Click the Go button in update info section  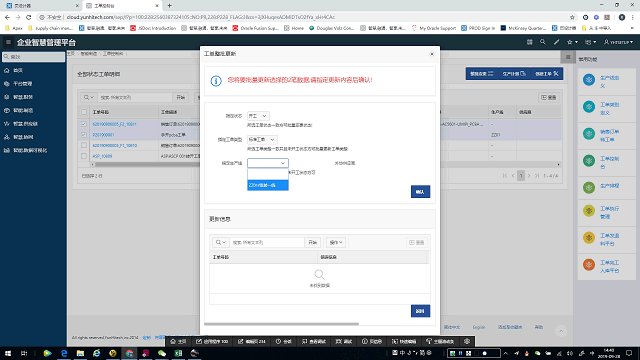pos(313,242)
